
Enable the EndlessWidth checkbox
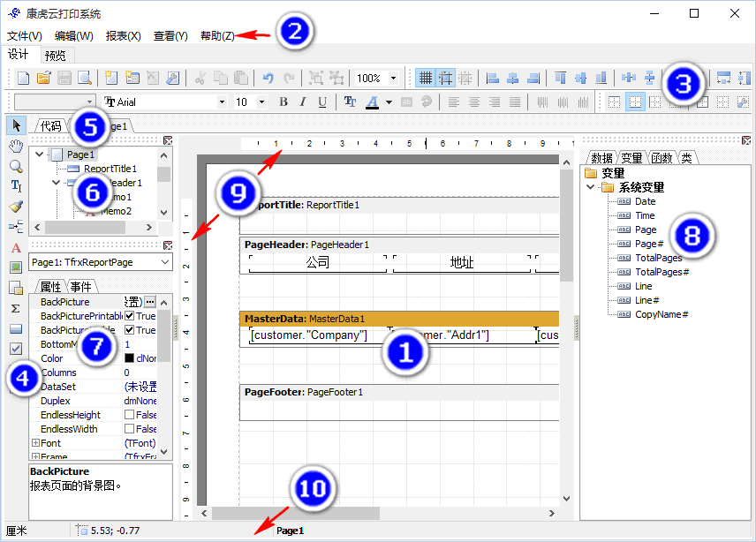point(130,429)
